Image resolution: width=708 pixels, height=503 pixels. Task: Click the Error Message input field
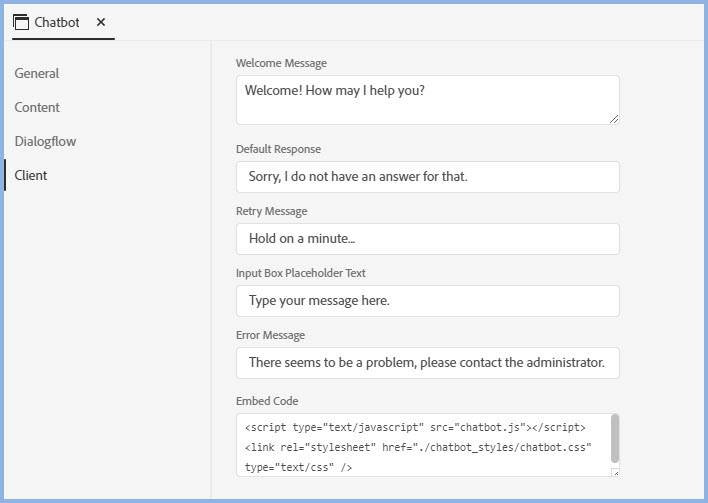tap(427, 363)
